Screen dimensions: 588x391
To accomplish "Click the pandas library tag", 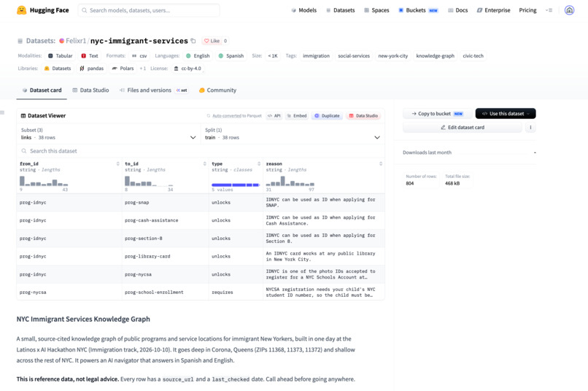I will (x=91, y=69).
